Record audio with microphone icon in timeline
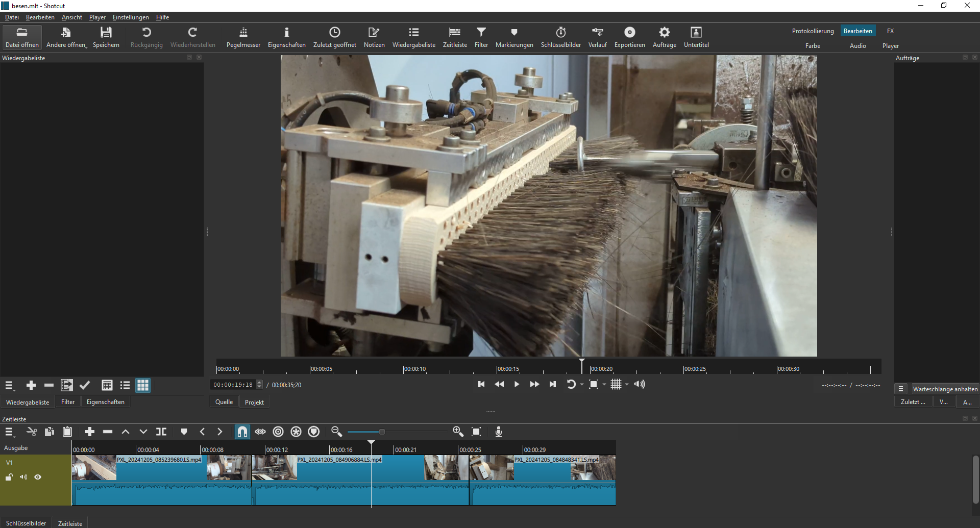 [x=499, y=432]
